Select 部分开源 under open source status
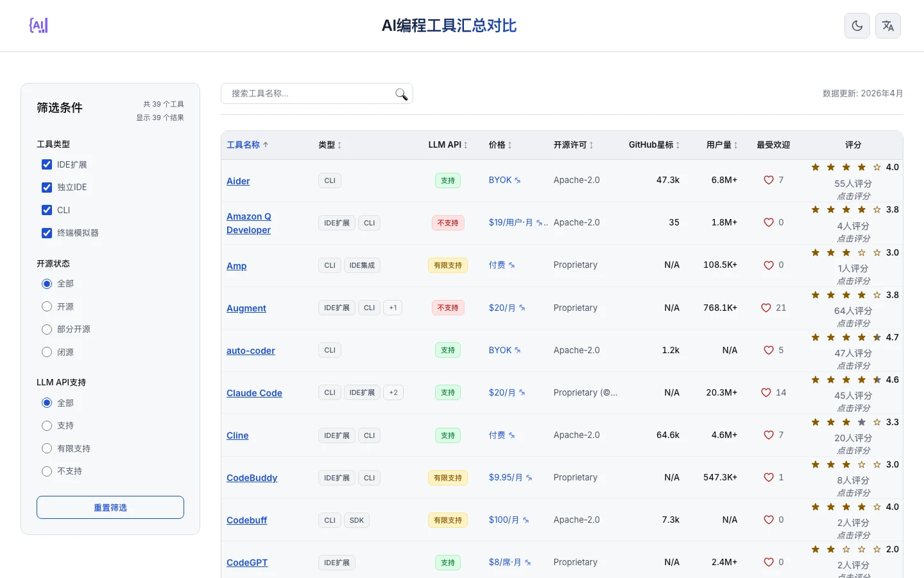Image resolution: width=924 pixels, height=578 pixels. (x=47, y=329)
